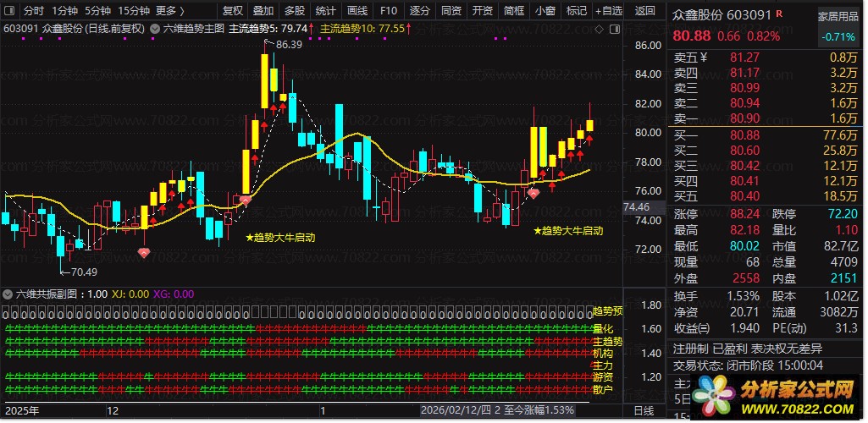Image resolution: width=868 pixels, height=423 pixels.
Task: Select the 5分钟 period tab
Action: (98, 10)
